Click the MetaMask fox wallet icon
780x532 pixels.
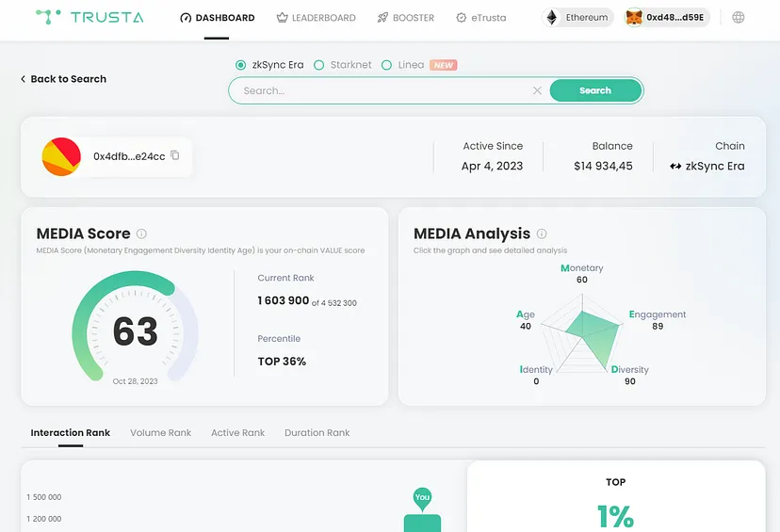pyautogui.click(x=635, y=18)
